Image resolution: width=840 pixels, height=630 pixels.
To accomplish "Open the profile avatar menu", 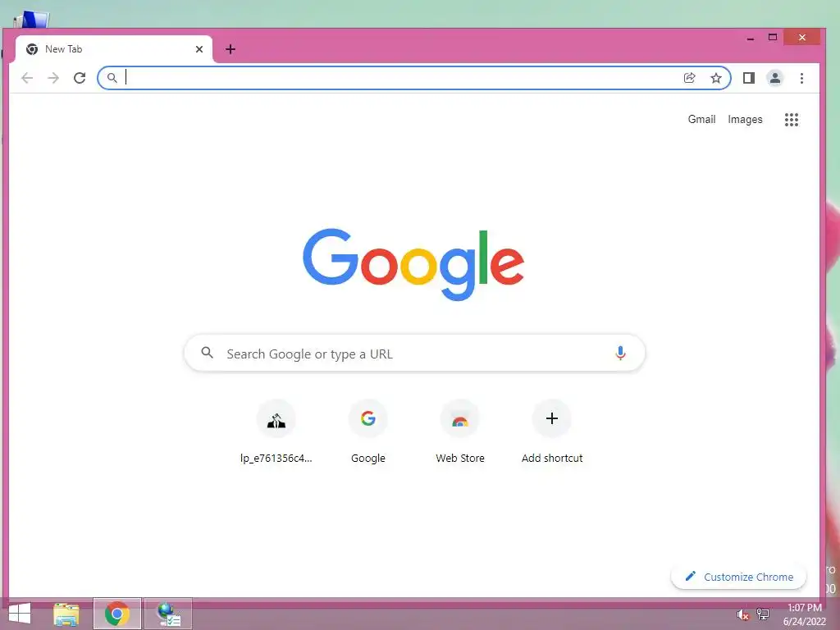I will click(x=774, y=78).
